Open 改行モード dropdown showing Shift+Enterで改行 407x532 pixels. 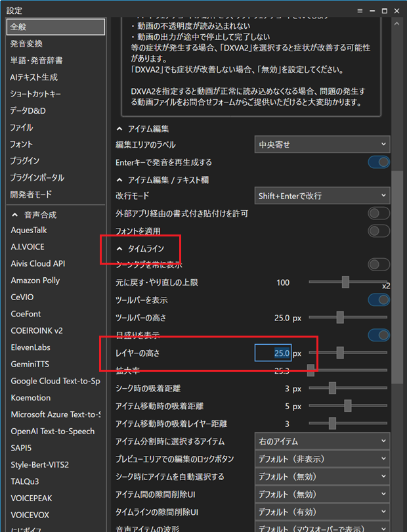322,196
